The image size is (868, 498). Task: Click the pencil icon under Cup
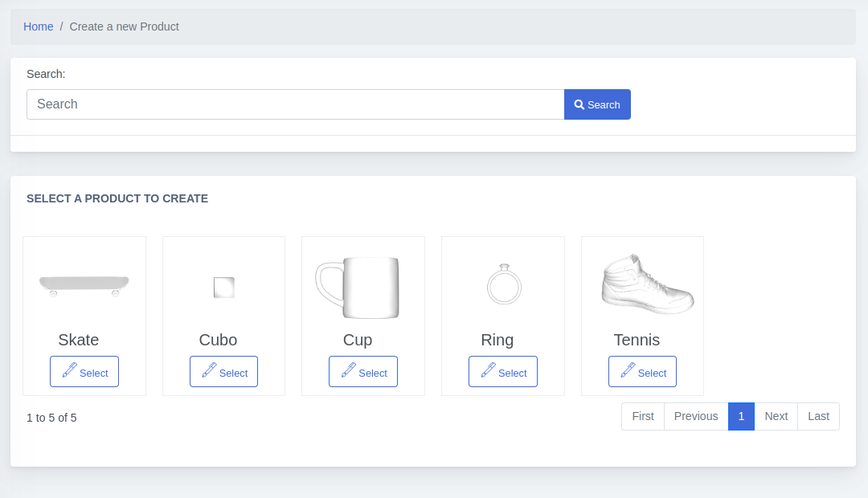(x=348, y=370)
